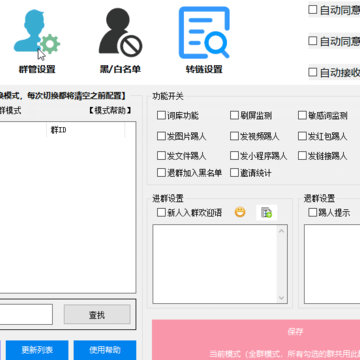Click the welcome box scroll up arrow
Viewport: 360px width, 360px height.
(282, 231)
